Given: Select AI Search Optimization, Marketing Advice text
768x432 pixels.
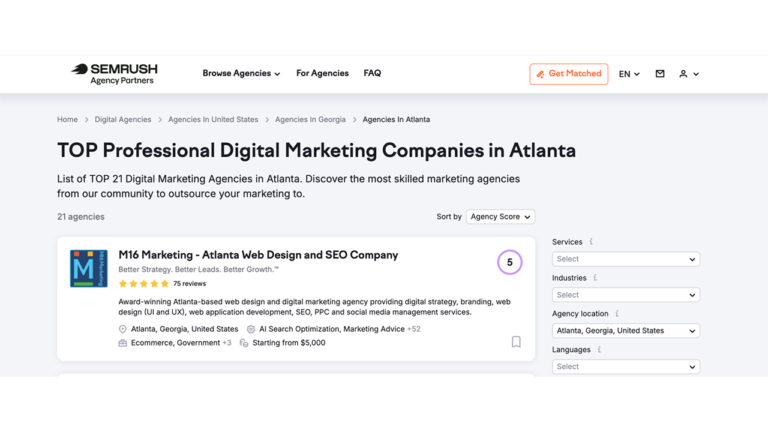Looking at the screenshot, I should tap(332, 329).
